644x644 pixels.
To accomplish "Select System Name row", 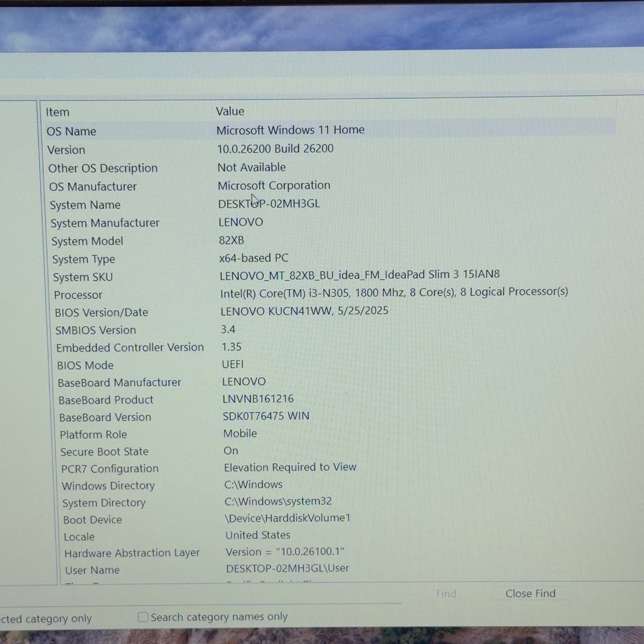I will (85, 205).
